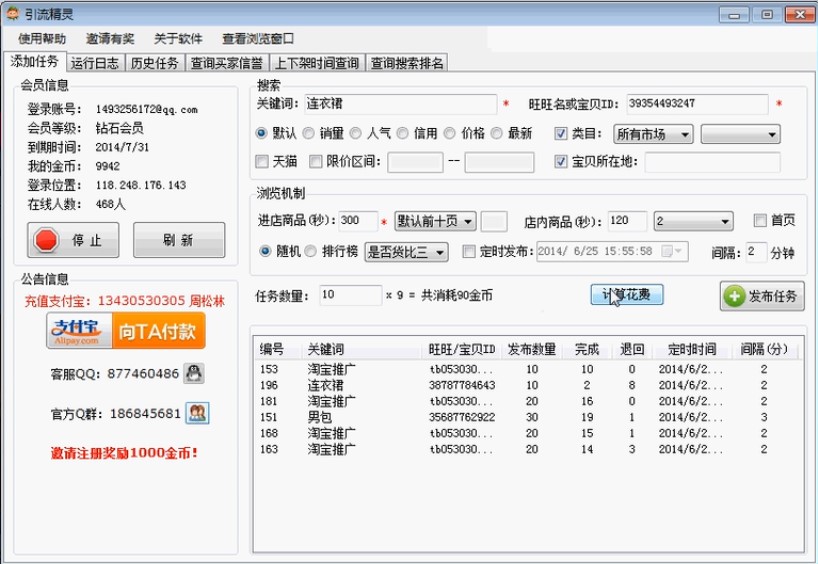Switch to the 运行日志 tab
This screenshot has height=564, width=818.
pos(95,63)
